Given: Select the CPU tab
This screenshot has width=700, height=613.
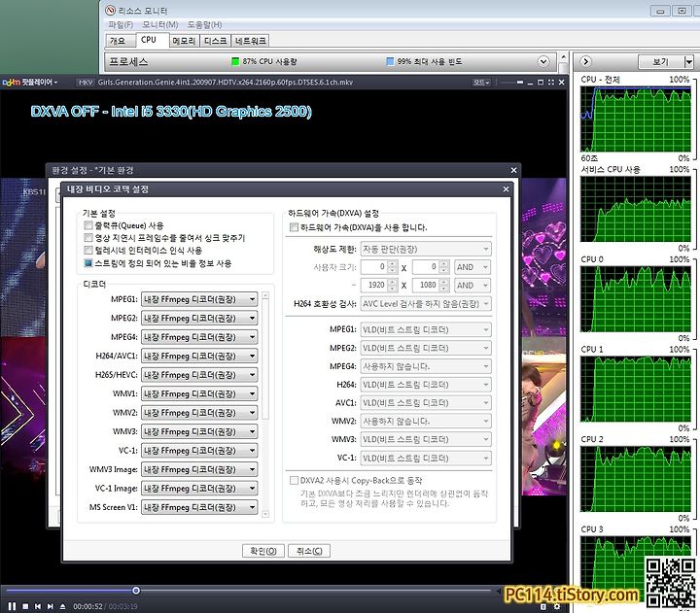Looking at the screenshot, I should [x=153, y=40].
